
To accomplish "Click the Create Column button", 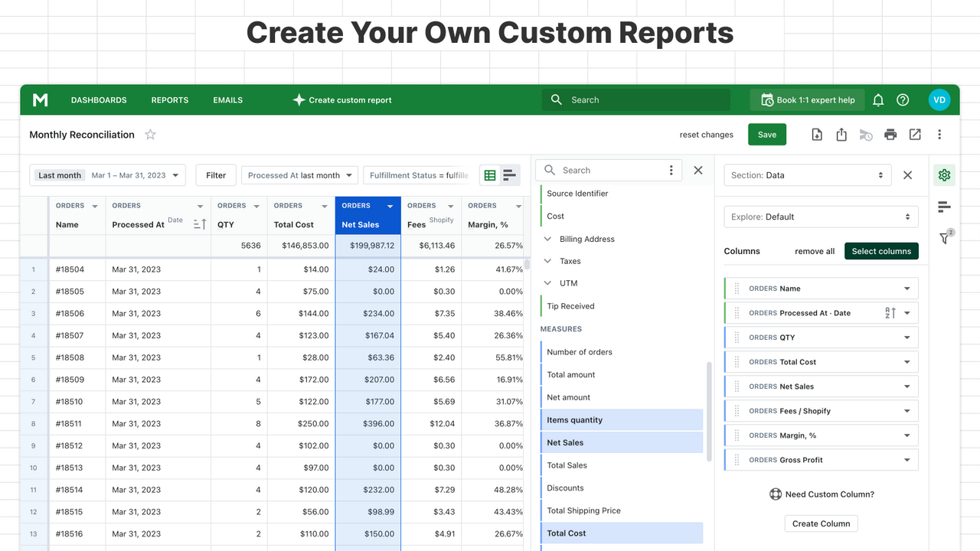I will pos(821,523).
